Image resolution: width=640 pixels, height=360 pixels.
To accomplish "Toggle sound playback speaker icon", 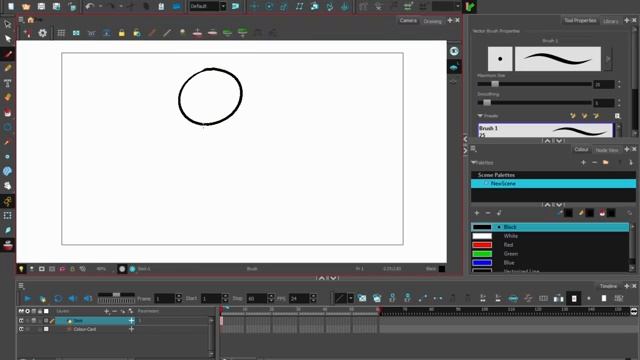I will tap(73, 299).
